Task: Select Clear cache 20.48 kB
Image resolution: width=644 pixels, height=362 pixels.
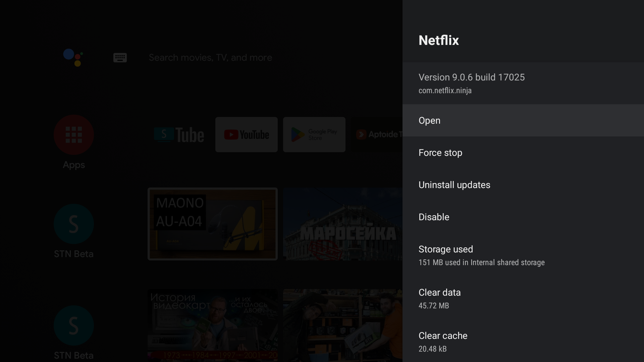Action: click(x=523, y=341)
